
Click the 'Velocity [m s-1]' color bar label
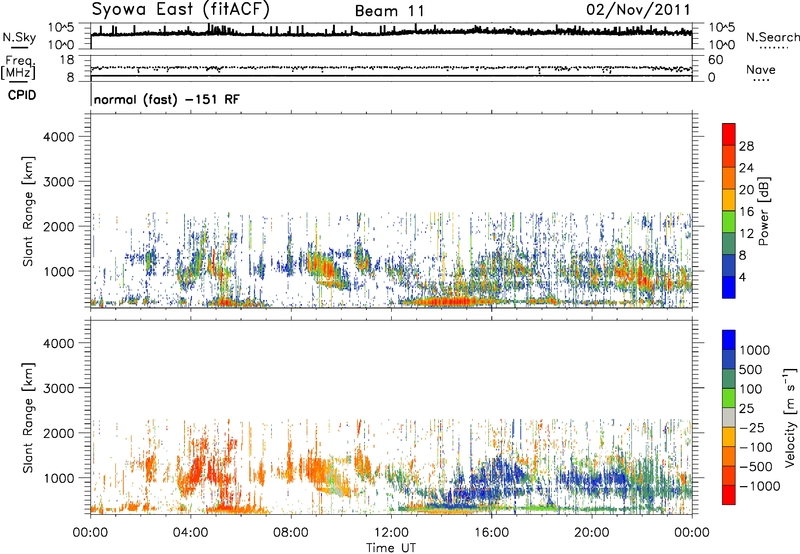pos(789,417)
